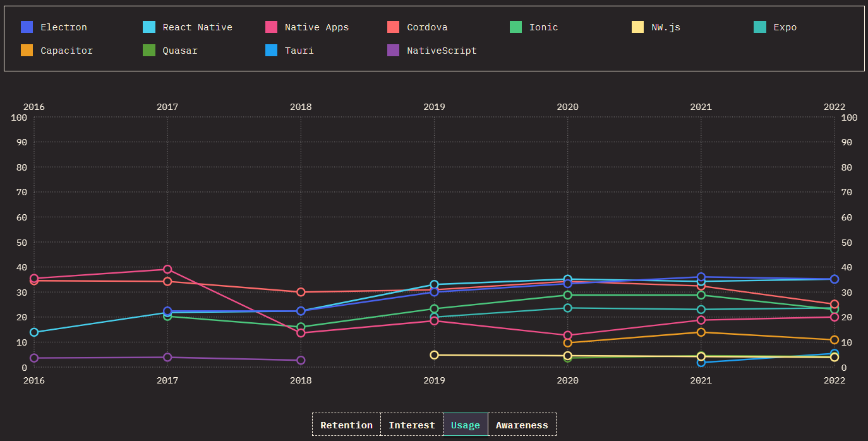This screenshot has height=441, width=868.
Task: Select the Native Apps 2020 data point
Action: coord(567,335)
